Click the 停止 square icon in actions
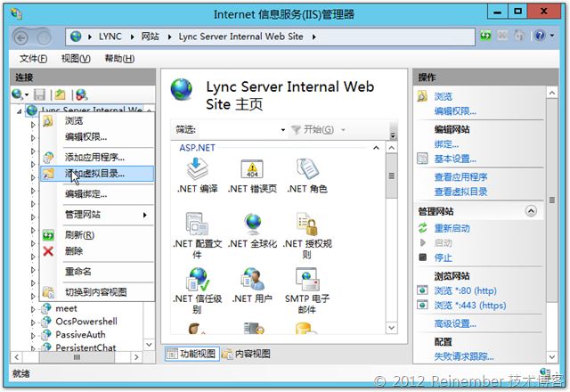Screen dimensions: 570x392 pyautogui.click(x=422, y=257)
